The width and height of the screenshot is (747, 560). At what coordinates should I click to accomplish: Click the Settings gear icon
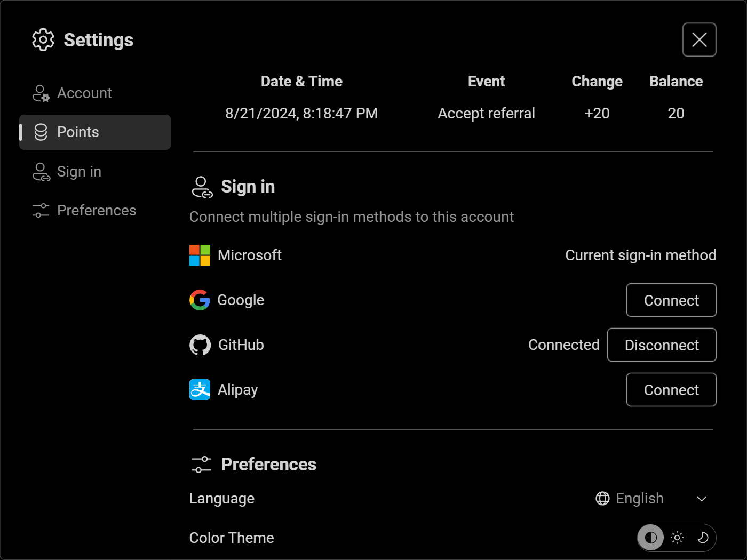[43, 40]
